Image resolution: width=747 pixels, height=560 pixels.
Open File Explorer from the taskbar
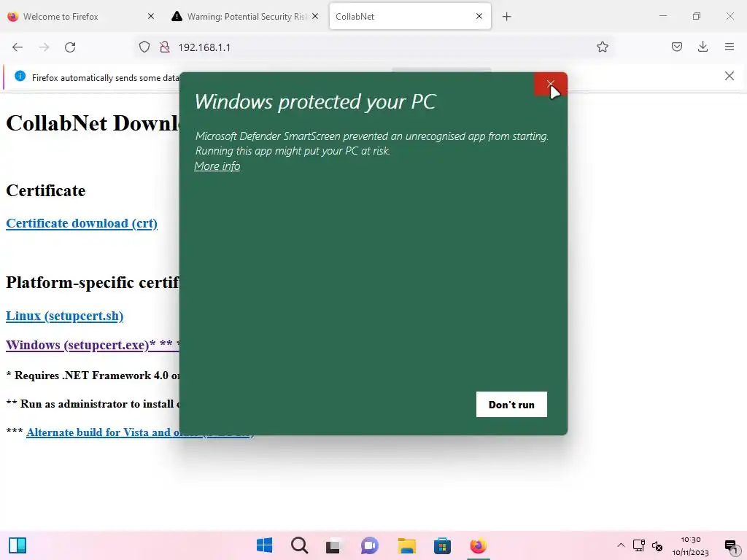[x=407, y=545]
